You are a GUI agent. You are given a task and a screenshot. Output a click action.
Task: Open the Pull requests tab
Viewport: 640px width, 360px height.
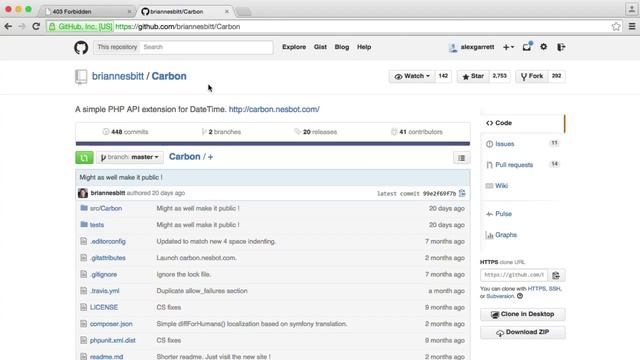(522, 165)
